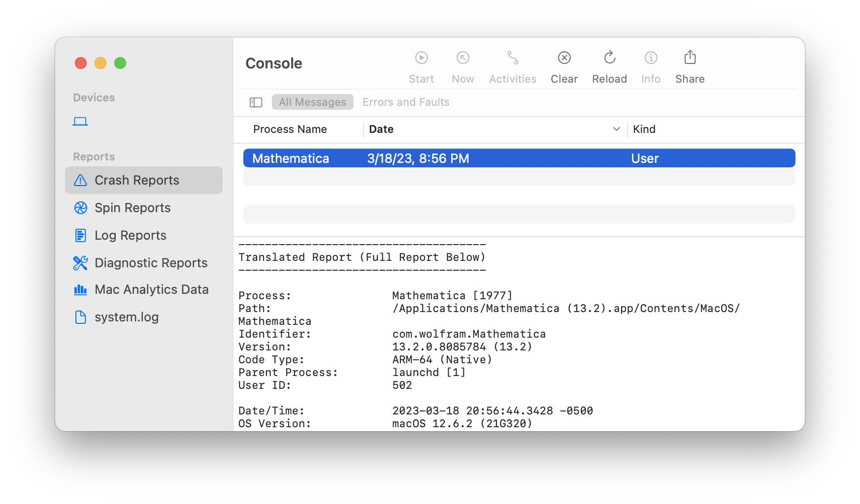Select the Mathematica crash report row
This screenshot has height=504, width=860.
click(519, 158)
